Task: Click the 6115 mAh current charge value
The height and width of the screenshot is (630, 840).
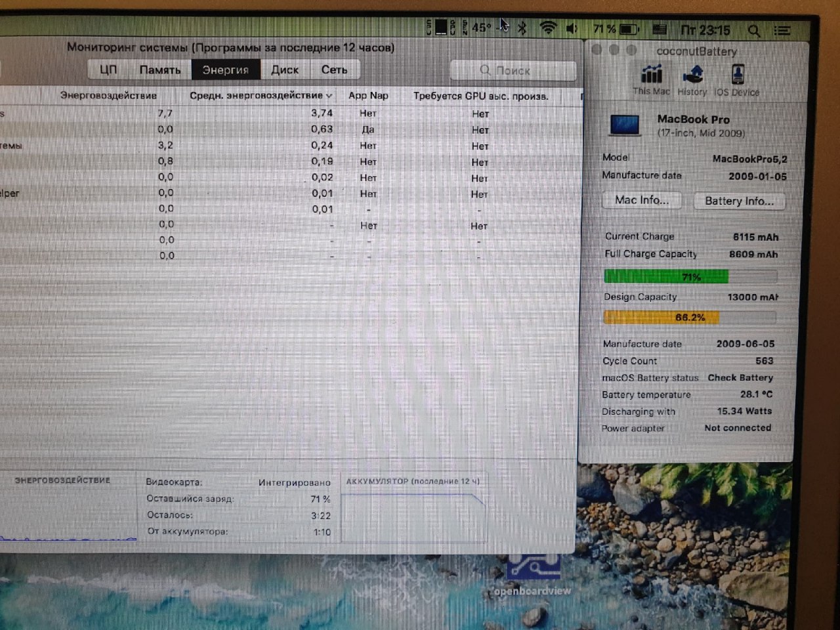Action: (755, 237)
